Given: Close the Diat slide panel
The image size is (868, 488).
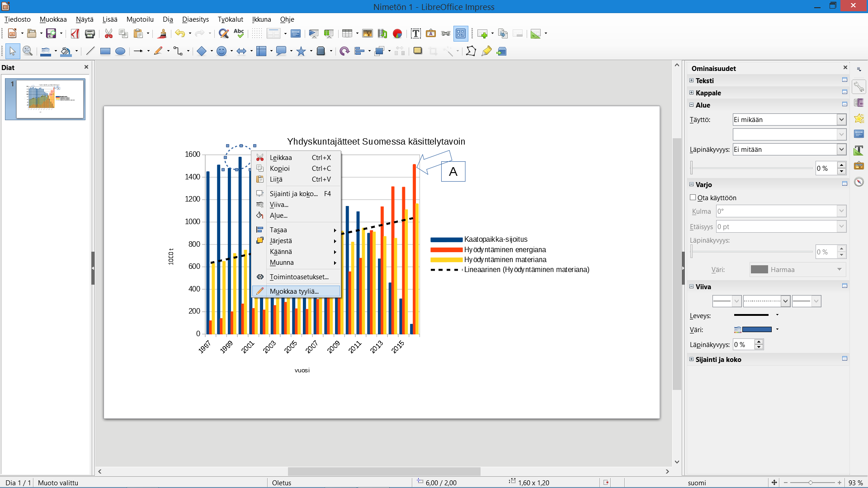Looking at the screenshot, I should (86, 67).
